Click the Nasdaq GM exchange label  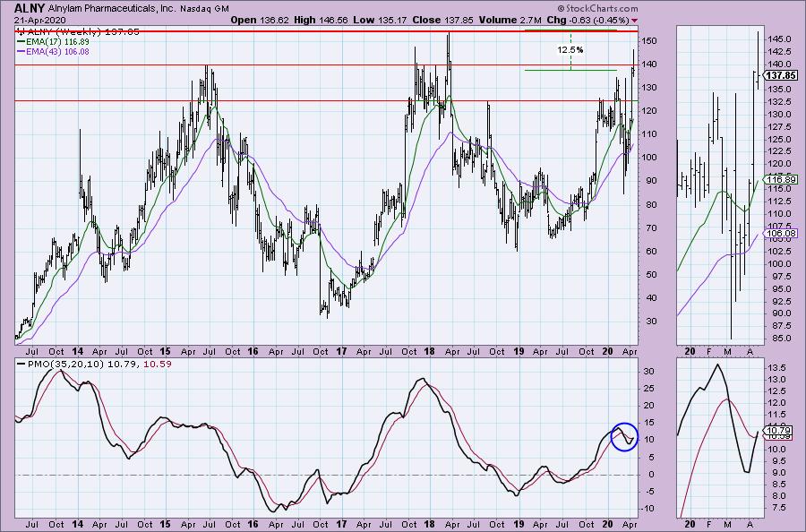[204, 9]
